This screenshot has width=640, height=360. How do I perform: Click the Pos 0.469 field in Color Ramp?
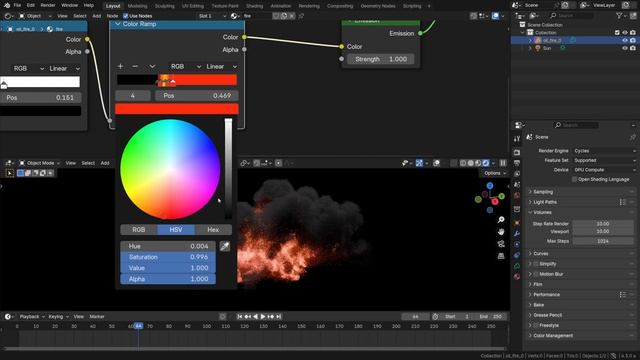[197, 96]
